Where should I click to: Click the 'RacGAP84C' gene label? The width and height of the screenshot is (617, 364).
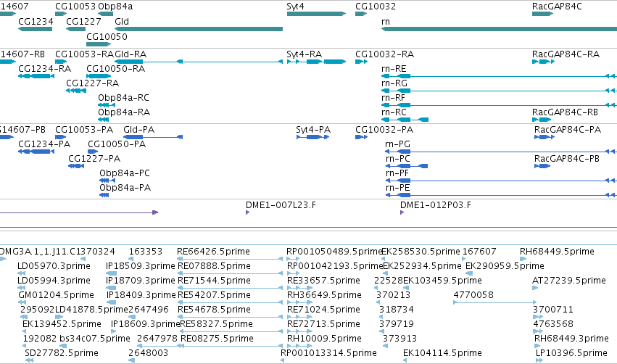(x=557, y=7)
